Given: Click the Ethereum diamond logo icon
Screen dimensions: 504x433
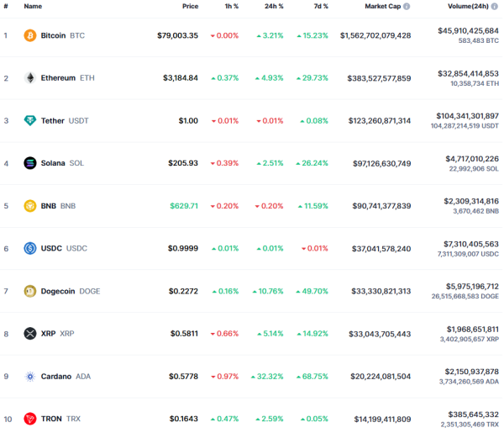Looking at the screenshot, I should point(30,78).
